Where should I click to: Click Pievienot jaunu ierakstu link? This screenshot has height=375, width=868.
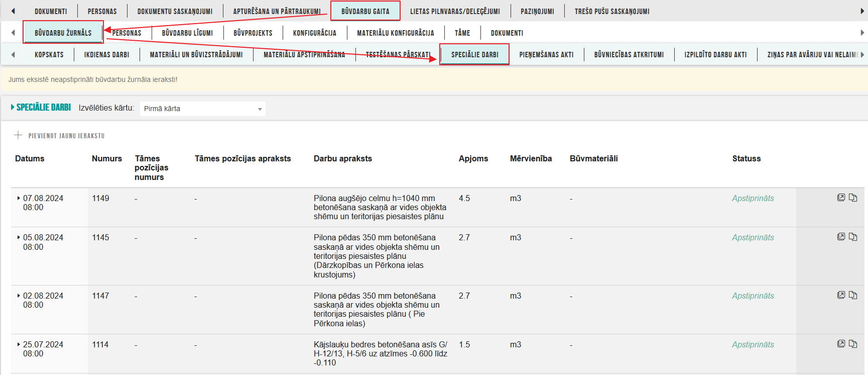[x=66, y=136]
